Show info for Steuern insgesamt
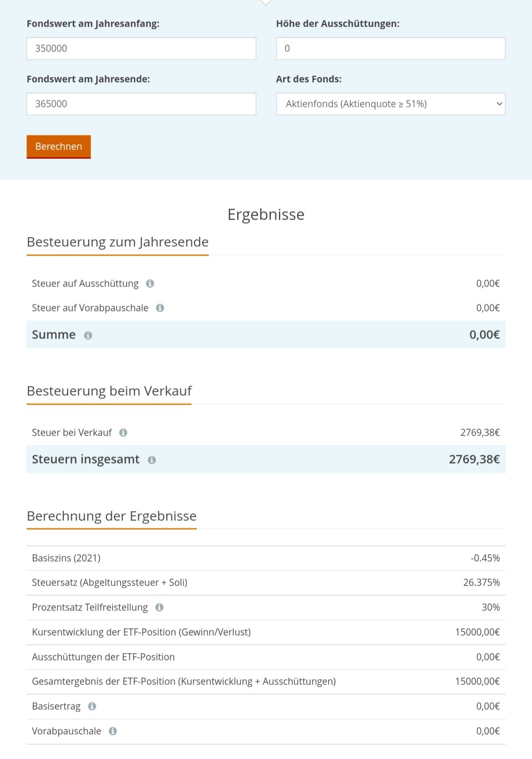The width and height of the screenshot is (532, 759). 152,460
